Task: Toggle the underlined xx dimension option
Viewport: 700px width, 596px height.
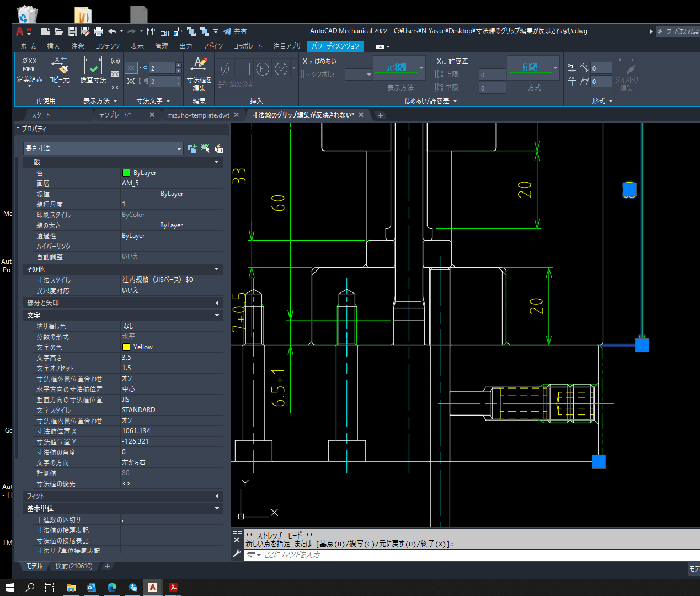Action: pos(115,87)
